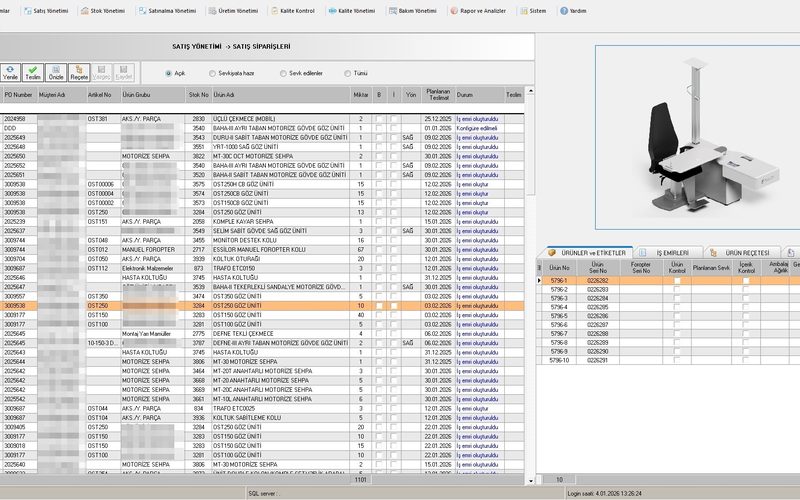Open the Sistem menu

(533, 11)
